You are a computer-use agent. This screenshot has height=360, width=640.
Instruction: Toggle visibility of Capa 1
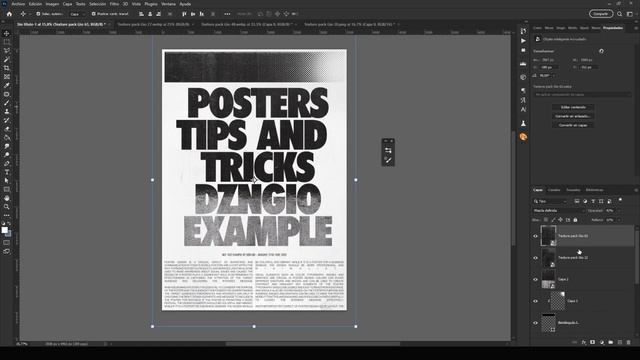pyautogui.click(x=536, y=301)
